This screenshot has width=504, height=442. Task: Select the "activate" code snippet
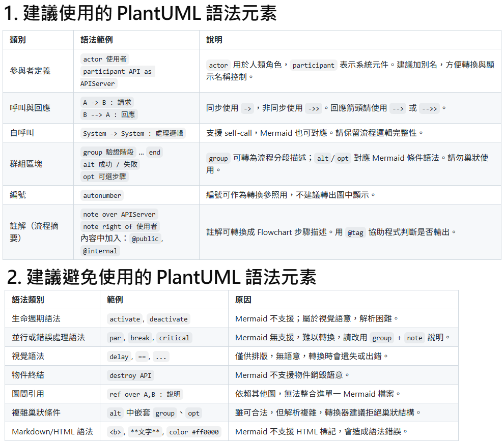pos(125,319)
